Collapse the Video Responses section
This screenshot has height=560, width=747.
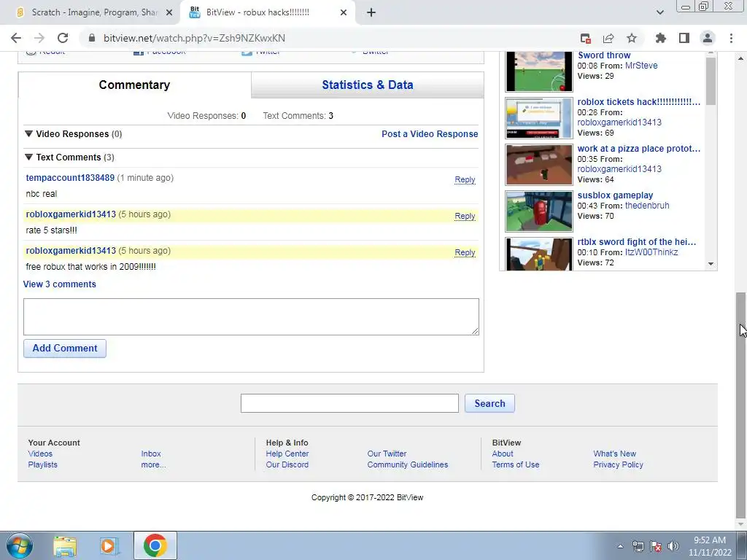click(x=28, y=134)
